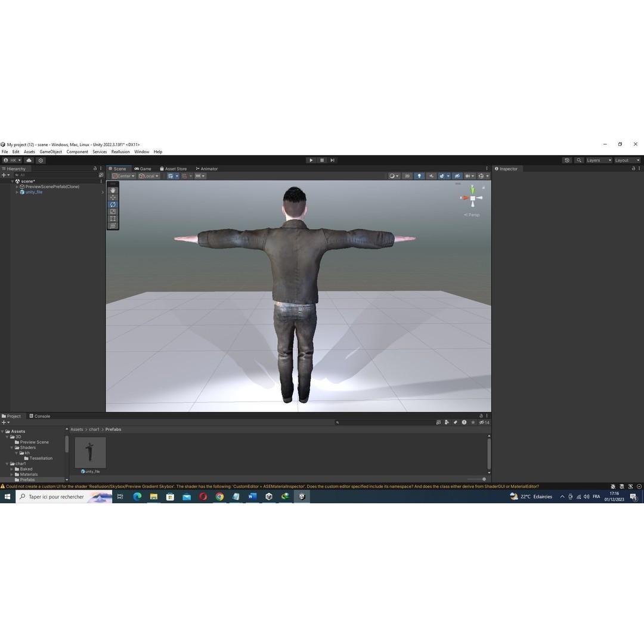Lock the scene gizmo rotation

point(484,187)
